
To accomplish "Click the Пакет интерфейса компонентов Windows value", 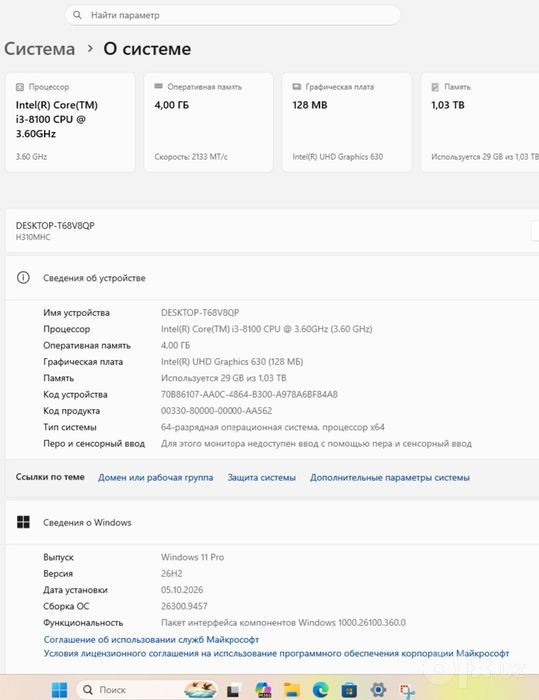I will 283,622.
